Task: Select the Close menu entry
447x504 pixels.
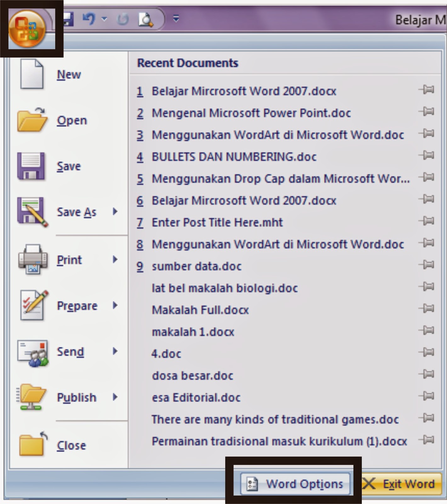Action: pyautogui.click(x=71, y=445)
